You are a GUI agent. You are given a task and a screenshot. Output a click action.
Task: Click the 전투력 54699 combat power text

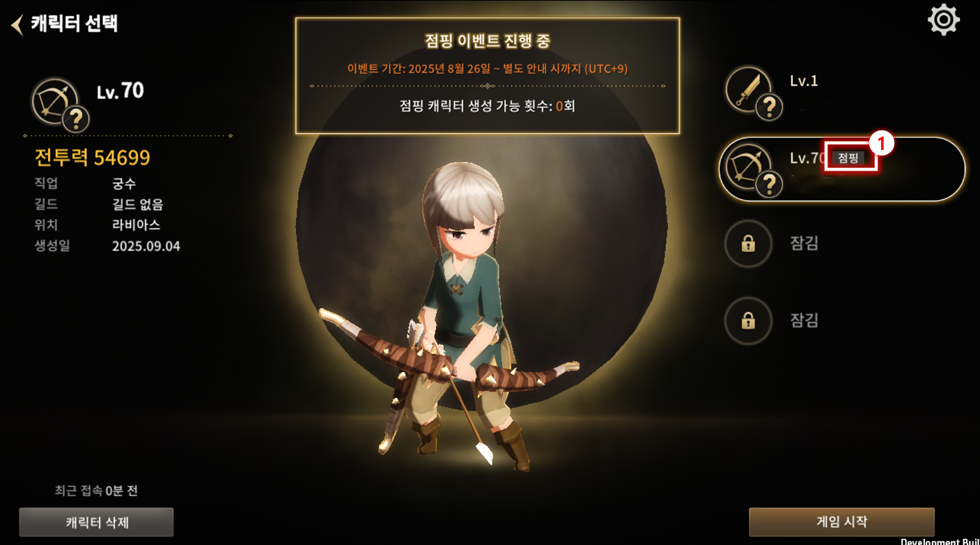[x=93, y=158]
